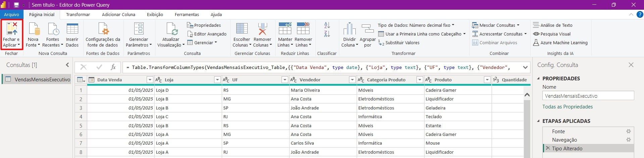Open the table menu corner icon
The image size is (644, 158).
coord(81,80)
